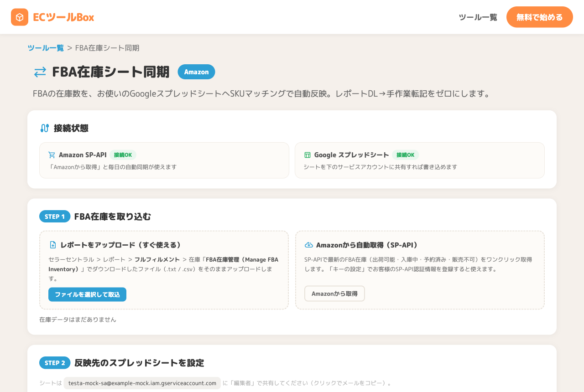Click the STEP 2 badge
This screenshot has width=584, height=392.
[55, 363]
